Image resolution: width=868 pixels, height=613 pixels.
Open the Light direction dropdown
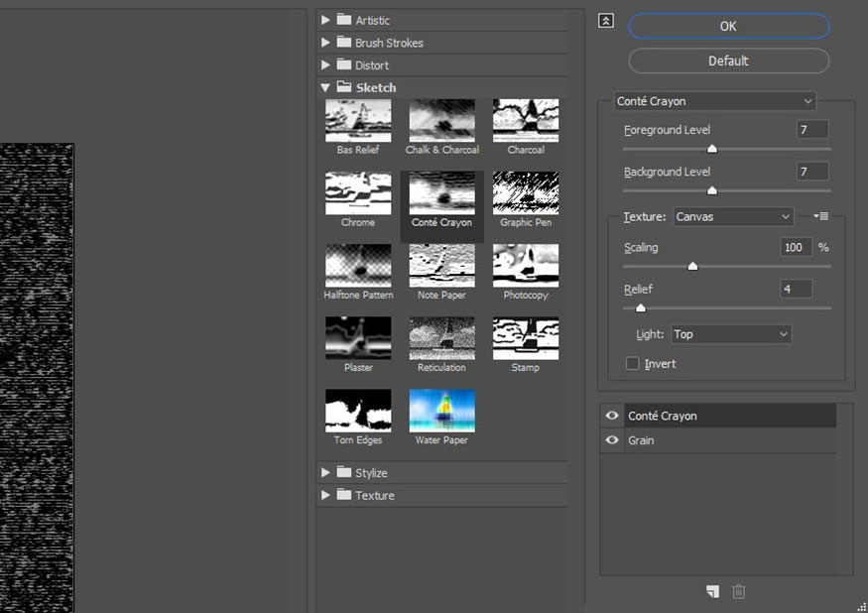[731, 334]
